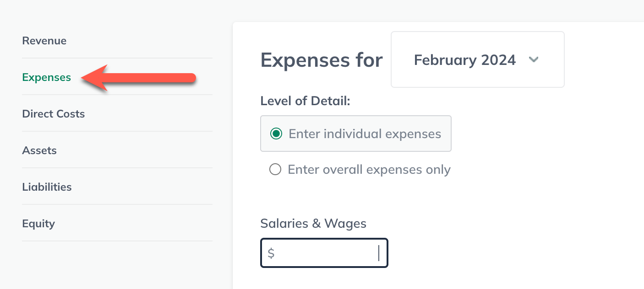Click the Salaries & Wages label
This screenshot has height=289, width=644.
tap(313, 223)
